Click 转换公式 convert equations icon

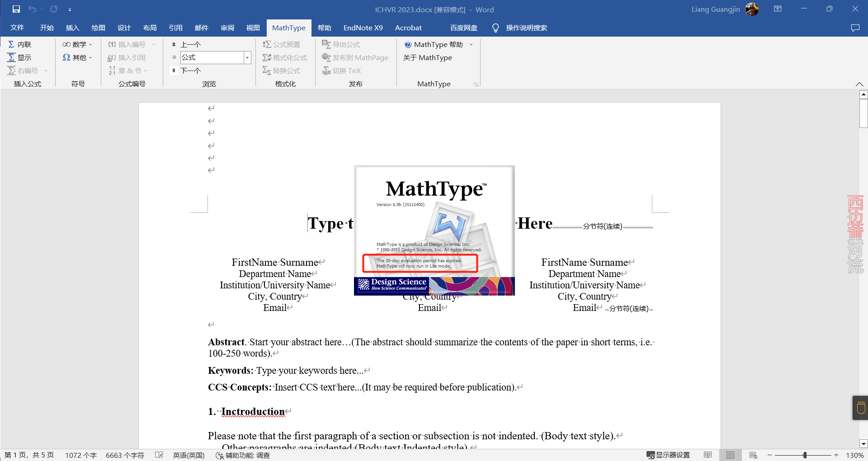click(x=267, y=71)
